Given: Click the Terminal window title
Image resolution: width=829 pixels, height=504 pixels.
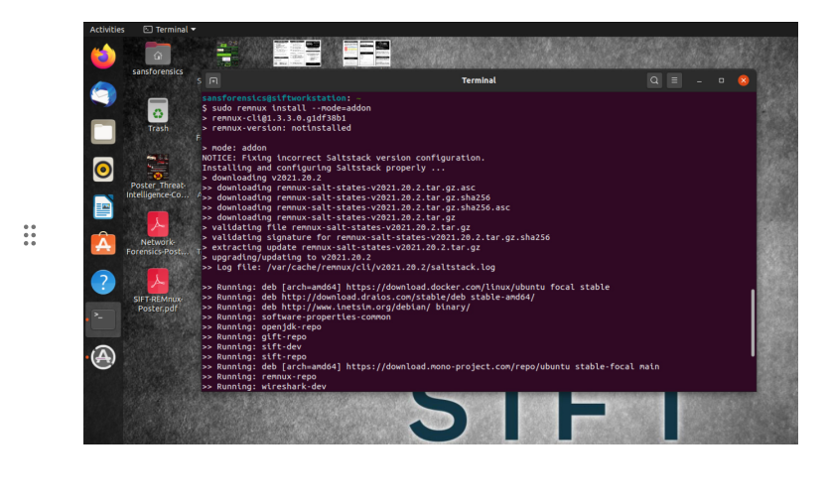Looking at the screenshot, I should coord(479,80).
